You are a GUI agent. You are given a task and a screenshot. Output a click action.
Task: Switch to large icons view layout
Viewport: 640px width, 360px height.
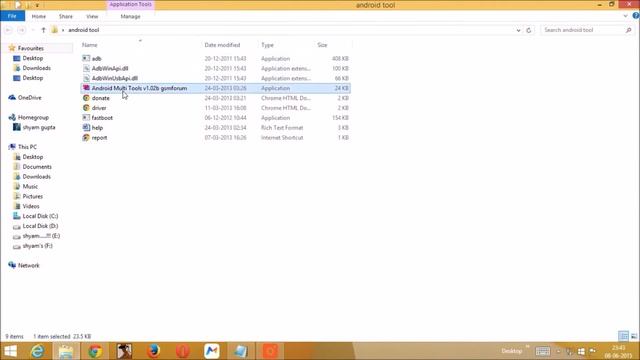[633, 336]
